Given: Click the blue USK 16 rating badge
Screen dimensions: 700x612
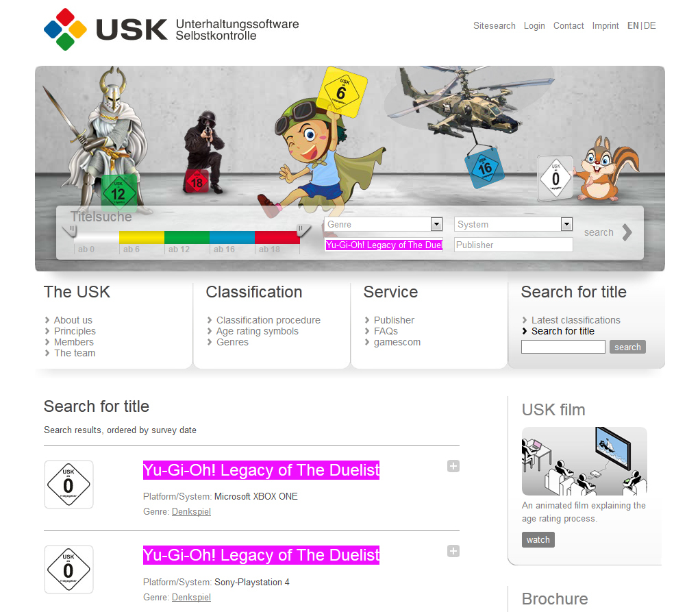Looking at the screenshot, I should [484, 168].
